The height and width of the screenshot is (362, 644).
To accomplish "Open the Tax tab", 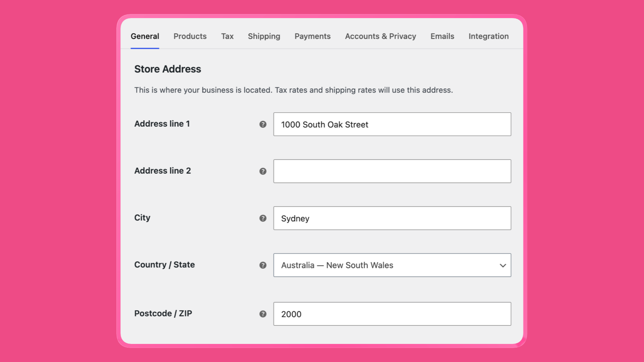I will tap(227, 36).
